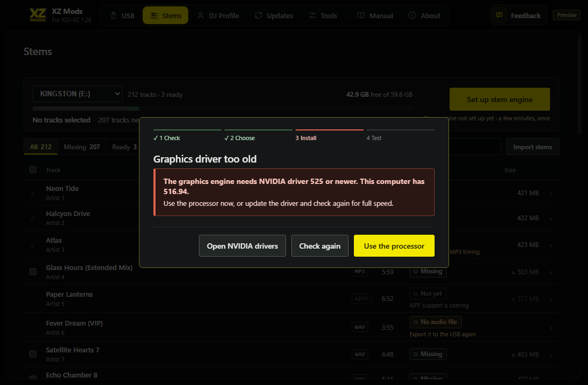Open the Feedback button

[x=518, y=16]
